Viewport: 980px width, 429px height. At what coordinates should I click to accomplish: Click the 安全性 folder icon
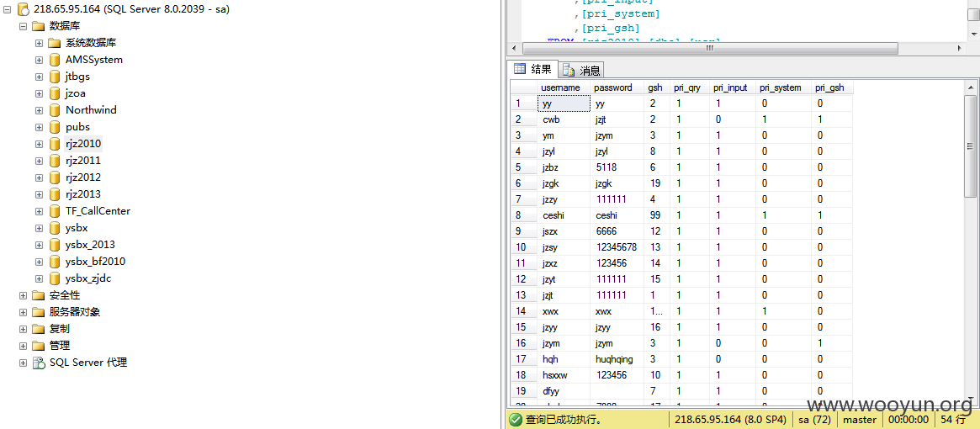38,295
